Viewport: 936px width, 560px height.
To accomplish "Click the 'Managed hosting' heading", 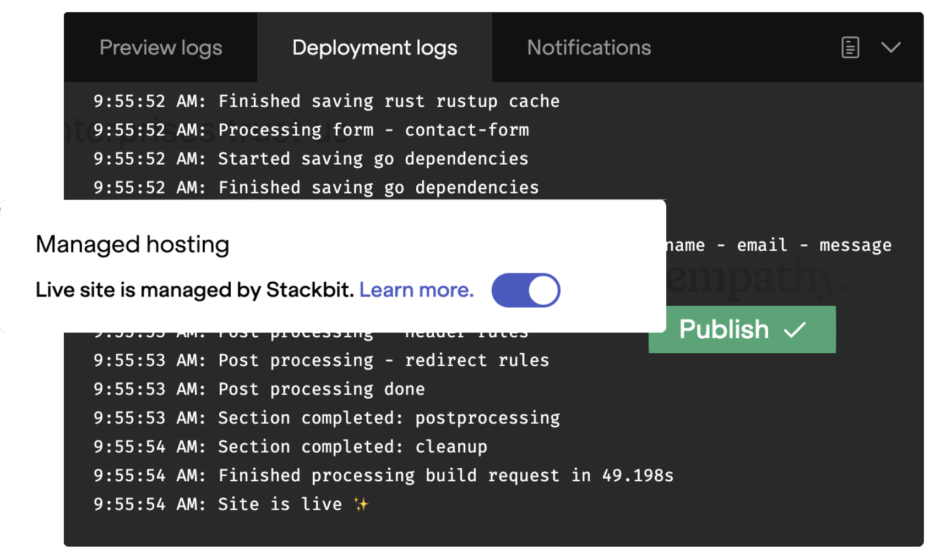I will click(x=133, y=245).
